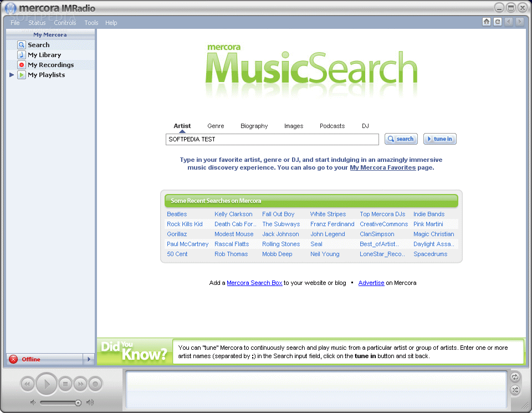Open the My Mercora Favorites link
This screenshot has width=532, height=413.
383,167
